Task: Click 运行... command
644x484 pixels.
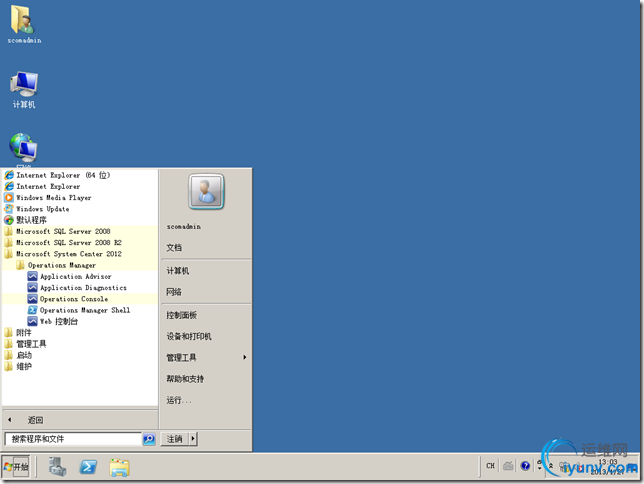Action: [x=179, y=400]
